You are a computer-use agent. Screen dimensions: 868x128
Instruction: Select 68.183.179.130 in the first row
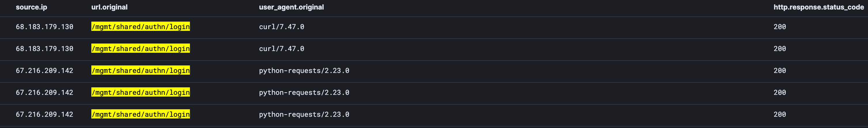click(x=44, y=27)
